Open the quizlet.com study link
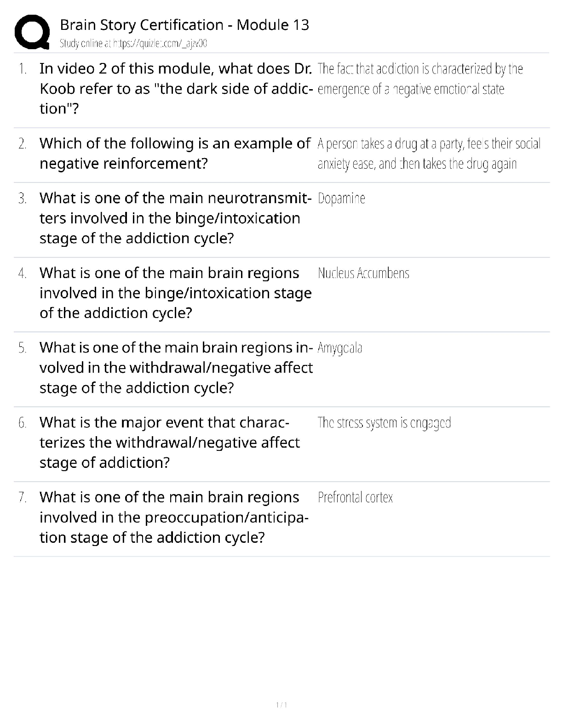Viewport: 563px width, 728px height. (x=133, y=44)
